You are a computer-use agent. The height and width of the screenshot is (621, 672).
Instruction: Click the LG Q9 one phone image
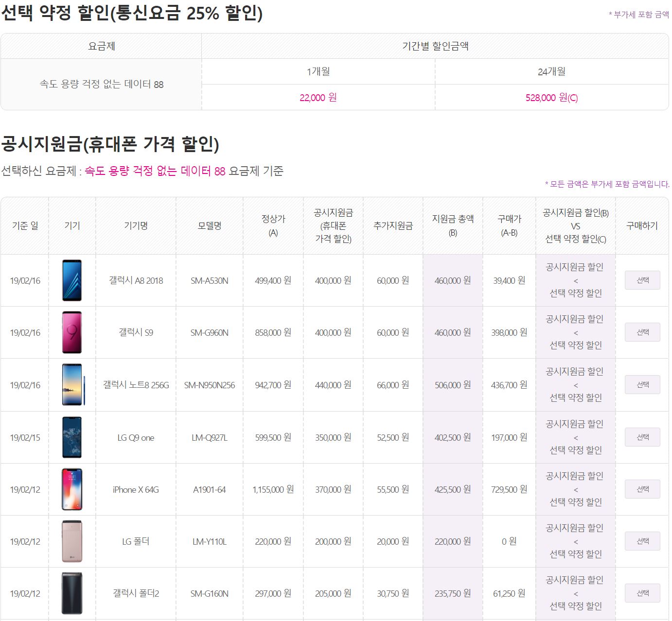pos(72,437)
